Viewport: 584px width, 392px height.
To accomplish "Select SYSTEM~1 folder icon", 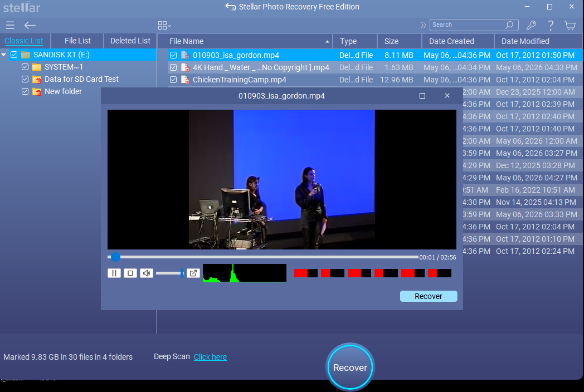I will click(37, 67).
